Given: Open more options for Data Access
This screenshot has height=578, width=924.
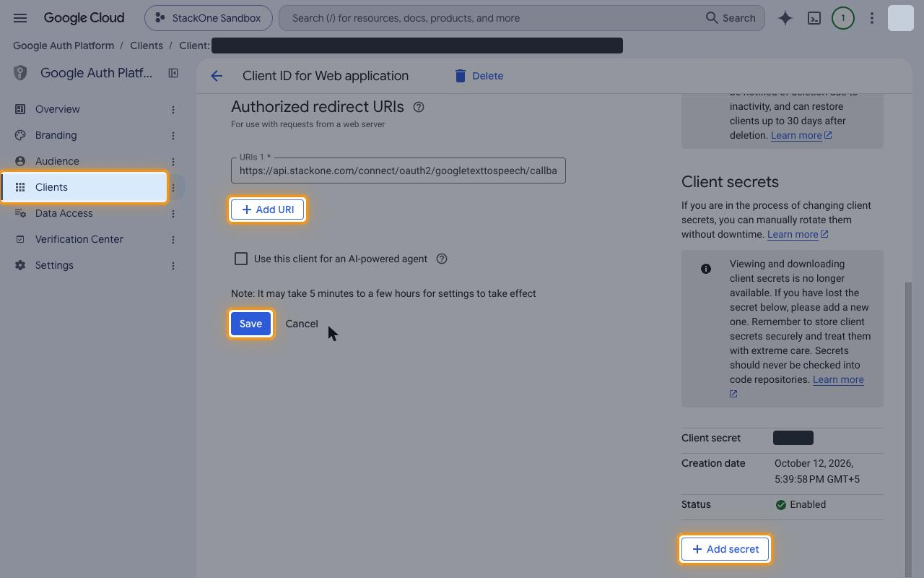Looking at the screenshot, I should tap(173, 214).
